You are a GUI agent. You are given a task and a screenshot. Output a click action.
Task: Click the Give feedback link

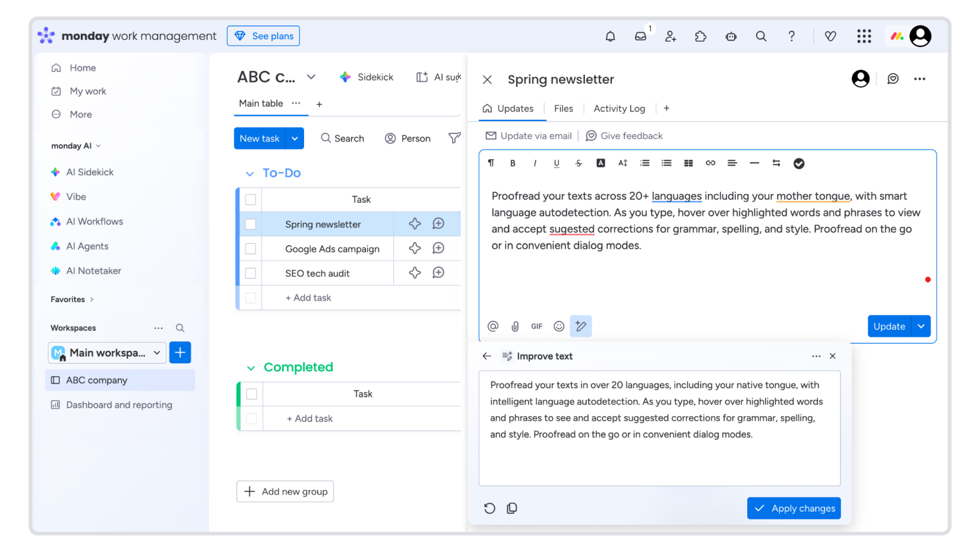[624, 136]
